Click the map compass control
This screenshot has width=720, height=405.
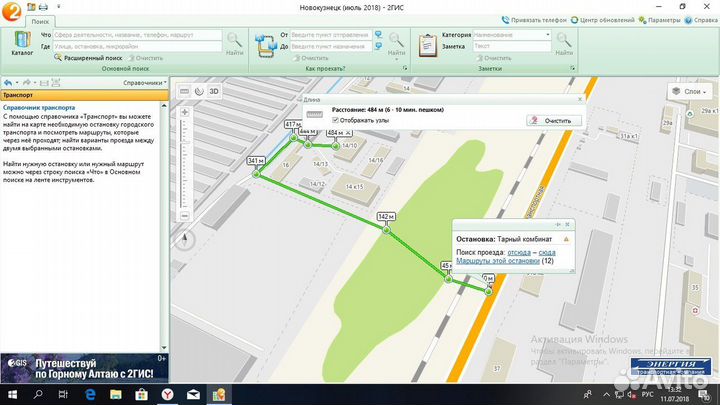pos(185,239)
